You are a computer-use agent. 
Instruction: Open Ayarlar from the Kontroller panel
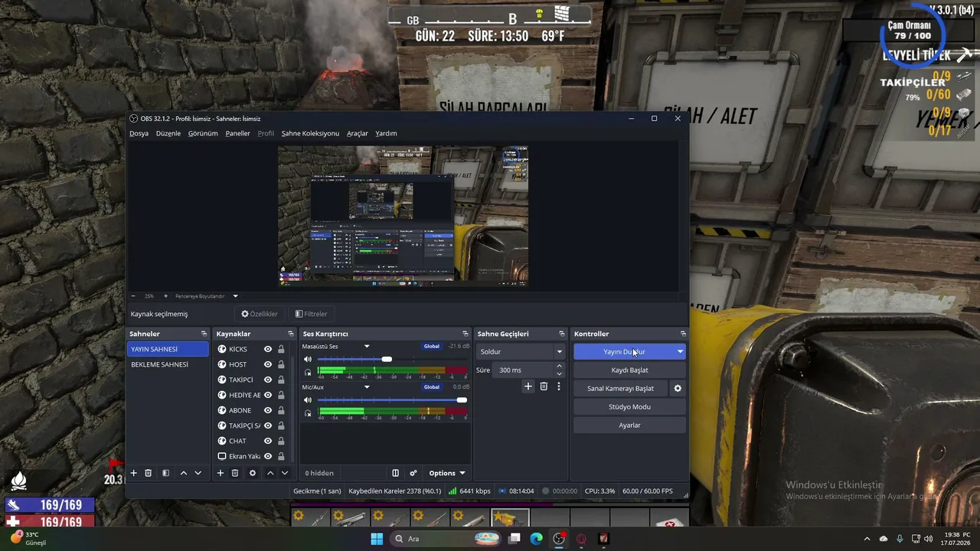pos(629,425)
